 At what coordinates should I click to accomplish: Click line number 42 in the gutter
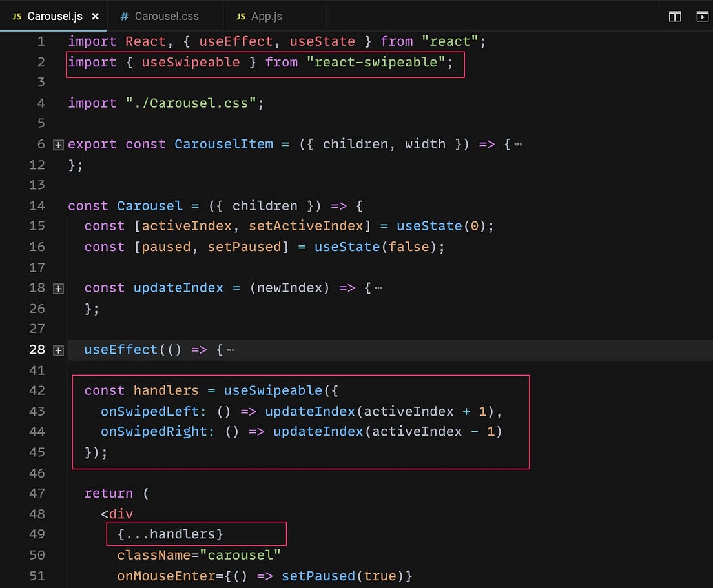(37, 390)
